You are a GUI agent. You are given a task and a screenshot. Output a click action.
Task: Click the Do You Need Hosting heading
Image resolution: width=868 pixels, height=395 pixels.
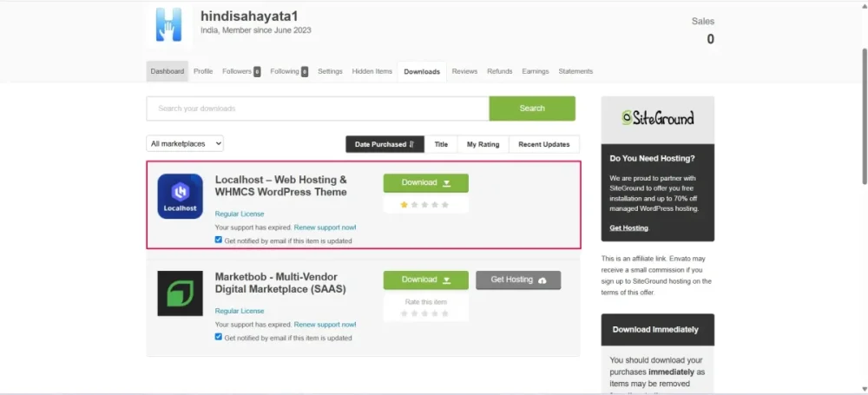click(x=652, y=159)
